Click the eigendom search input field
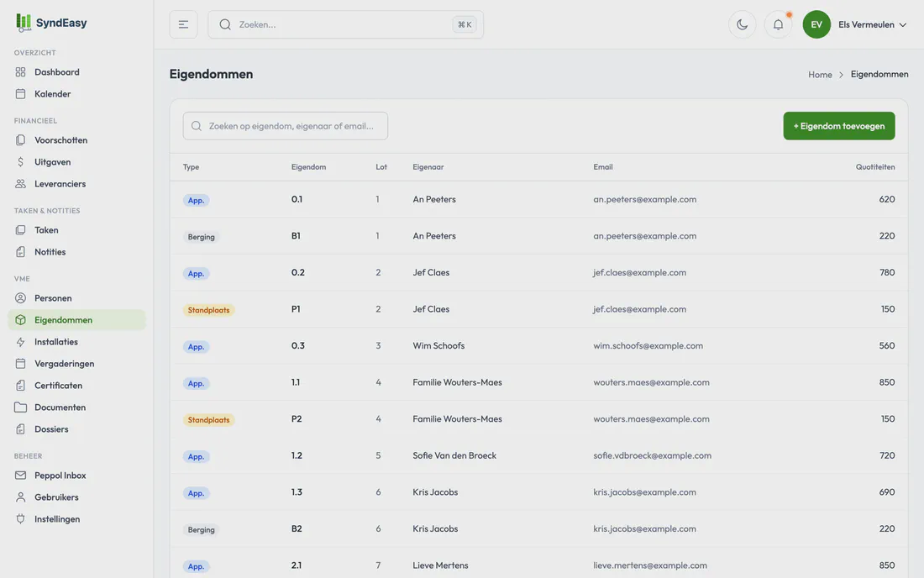The height and width of the screenshot is (578, 924). [286, 126]
